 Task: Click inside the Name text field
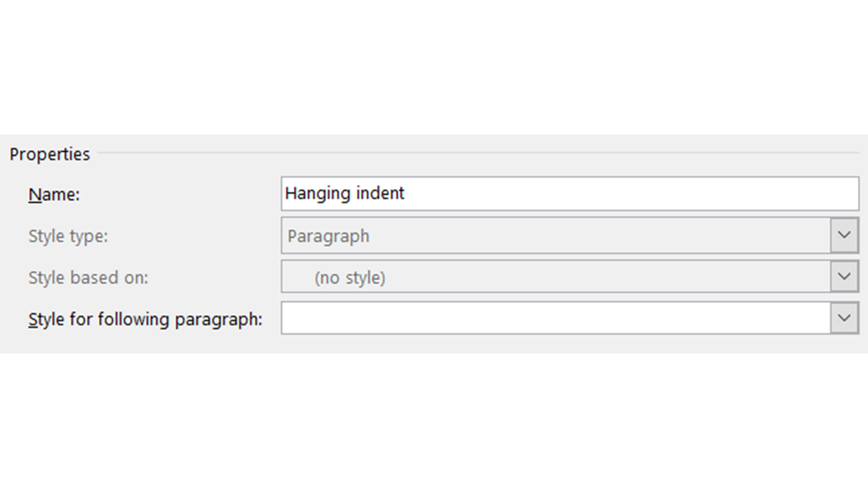[x=570, y=194]
